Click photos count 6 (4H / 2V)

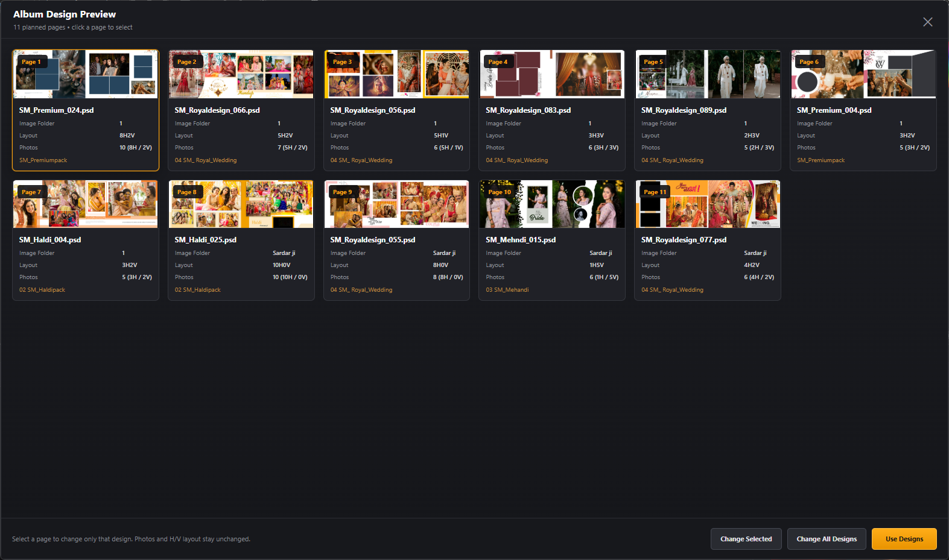point(759,277)
